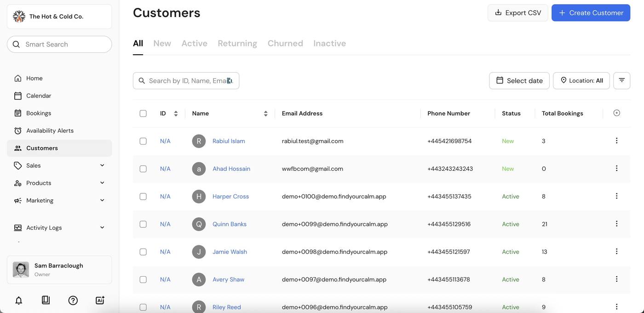Image resolution: width=644 pixels, height=313 pixels.
Task: Open the AI assistant icon
Action: point(100,300)
